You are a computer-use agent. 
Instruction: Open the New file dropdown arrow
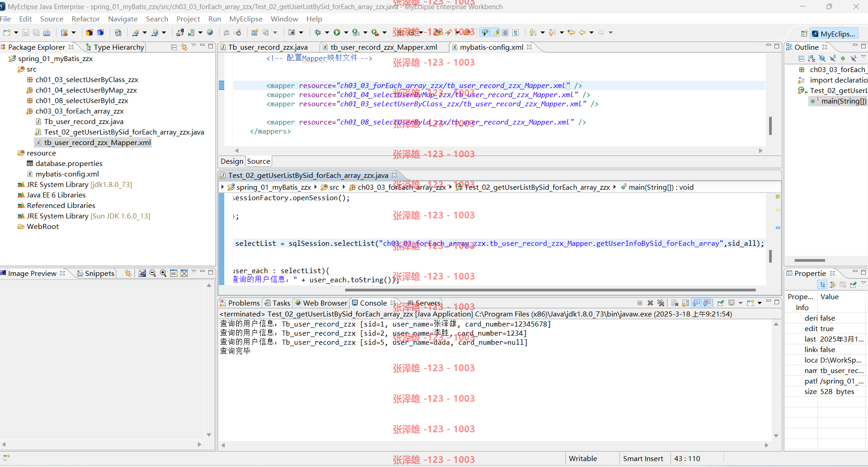(x=16, y=32)
